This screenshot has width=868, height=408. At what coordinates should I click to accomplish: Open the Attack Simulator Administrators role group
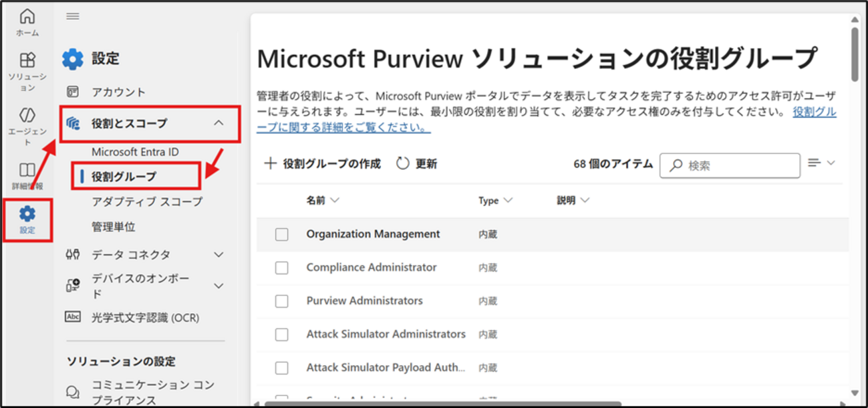coord(386,334)
